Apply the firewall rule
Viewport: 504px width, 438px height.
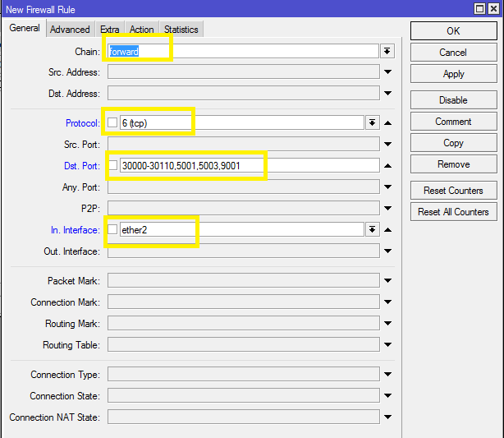[x=454, y=74]
